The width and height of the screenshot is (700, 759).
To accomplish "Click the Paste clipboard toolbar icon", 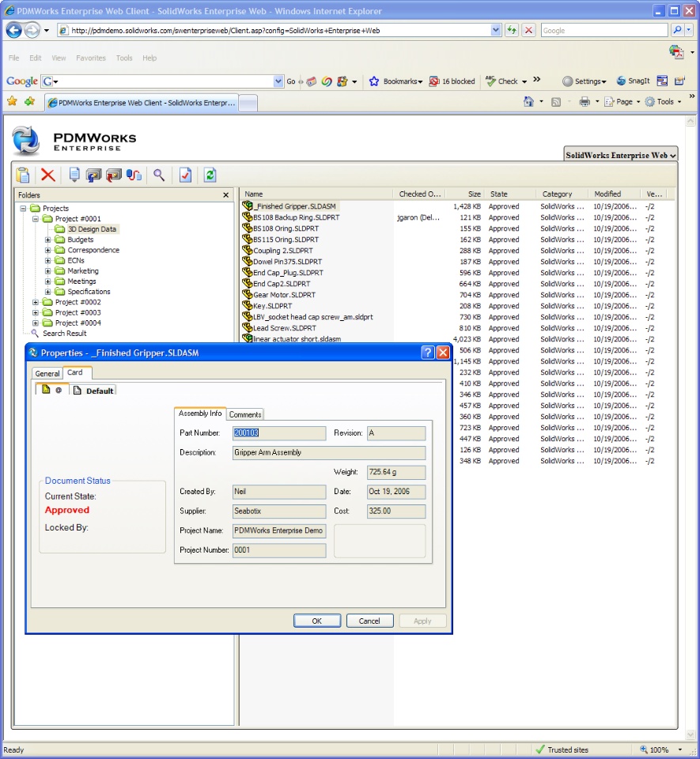I will click(23, 175).
